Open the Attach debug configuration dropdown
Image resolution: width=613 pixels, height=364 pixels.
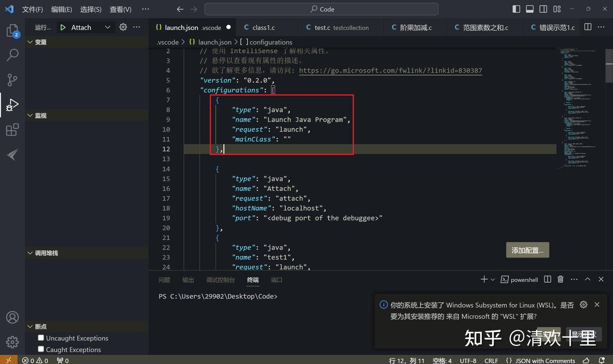107,27
